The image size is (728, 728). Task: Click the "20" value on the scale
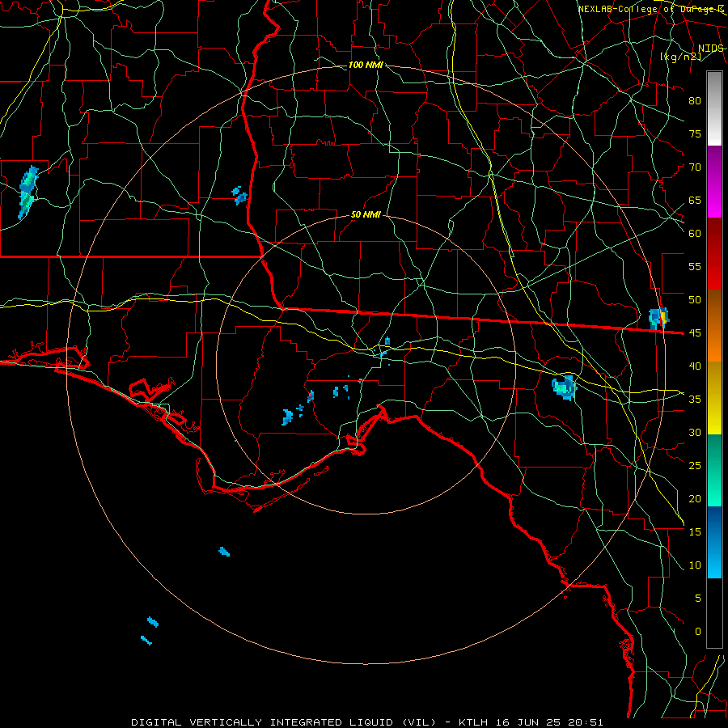695,498
